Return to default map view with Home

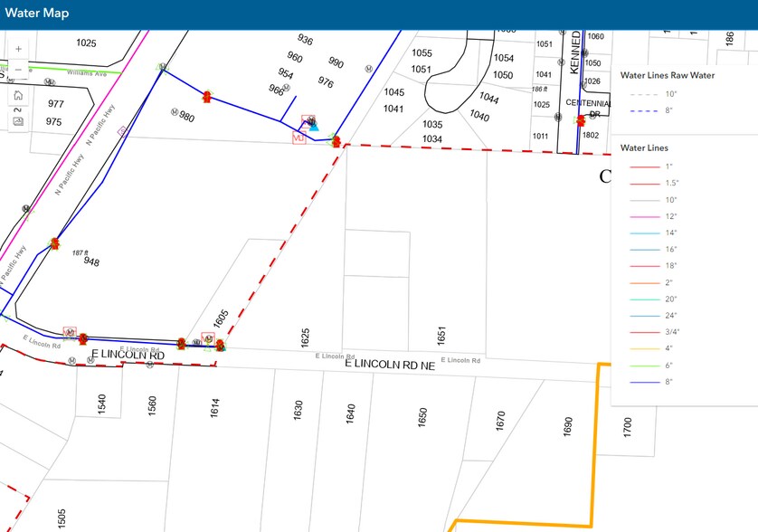19,94
